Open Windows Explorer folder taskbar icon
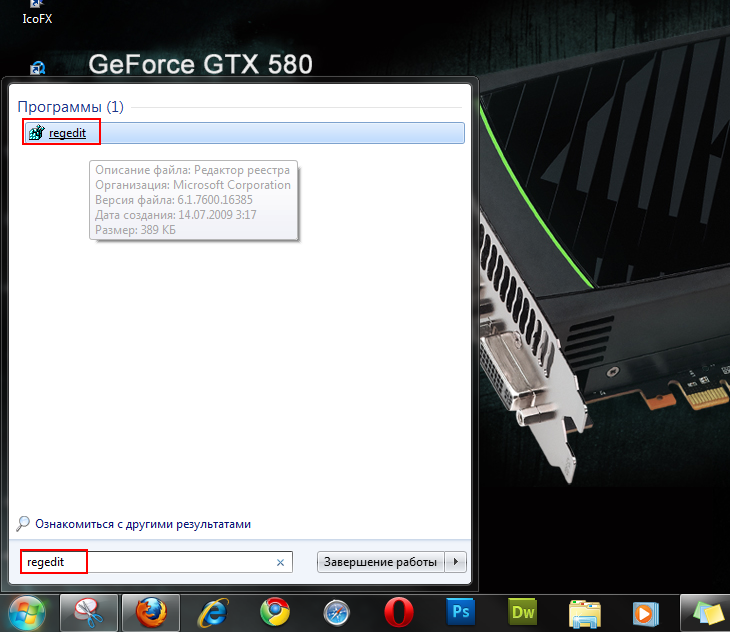The height and width of the screenshot is (632, 730). point(585,614)
